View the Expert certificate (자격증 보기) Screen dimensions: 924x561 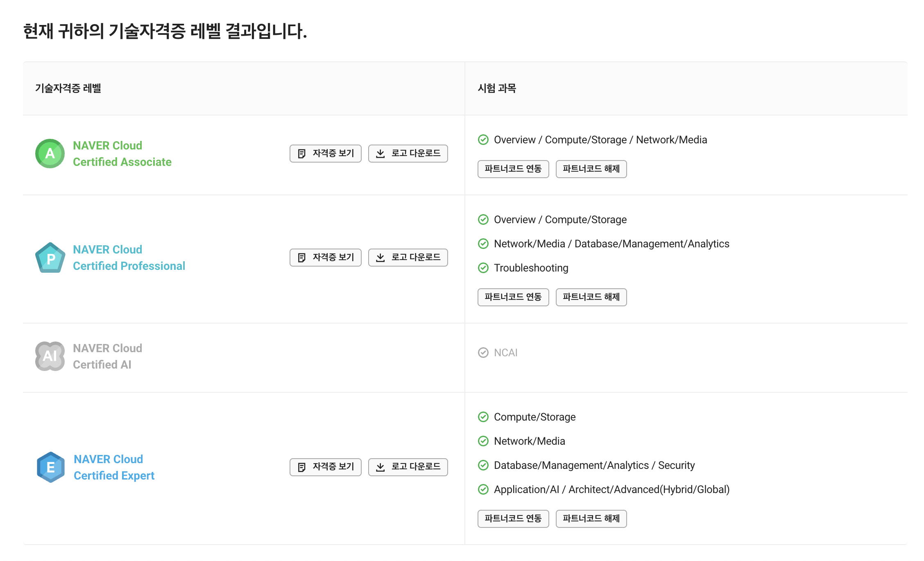click(x=325, y=467)
